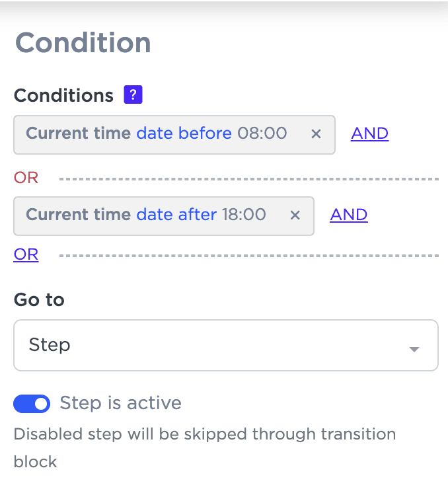Remove the 'date before 08:00' condition
Viewport: 448px width, 497px height.
point(316,134)
